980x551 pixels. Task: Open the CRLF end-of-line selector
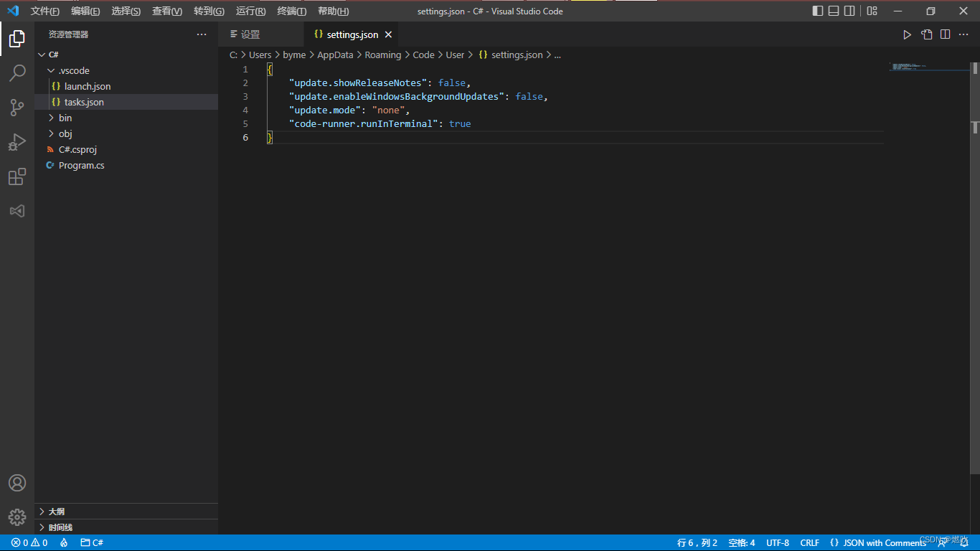click(x=809, y=543)
